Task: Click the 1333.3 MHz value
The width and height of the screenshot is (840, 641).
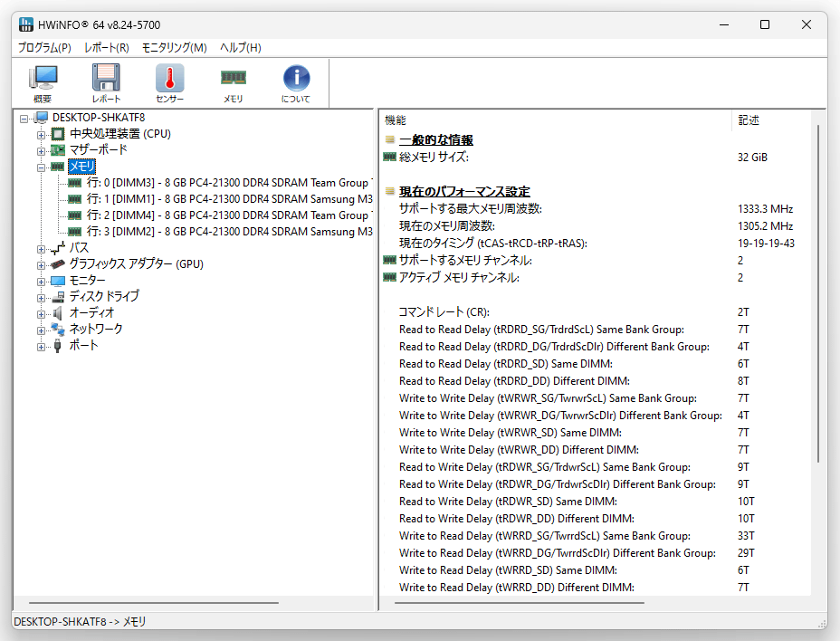Action: click(x=765, y=209)
